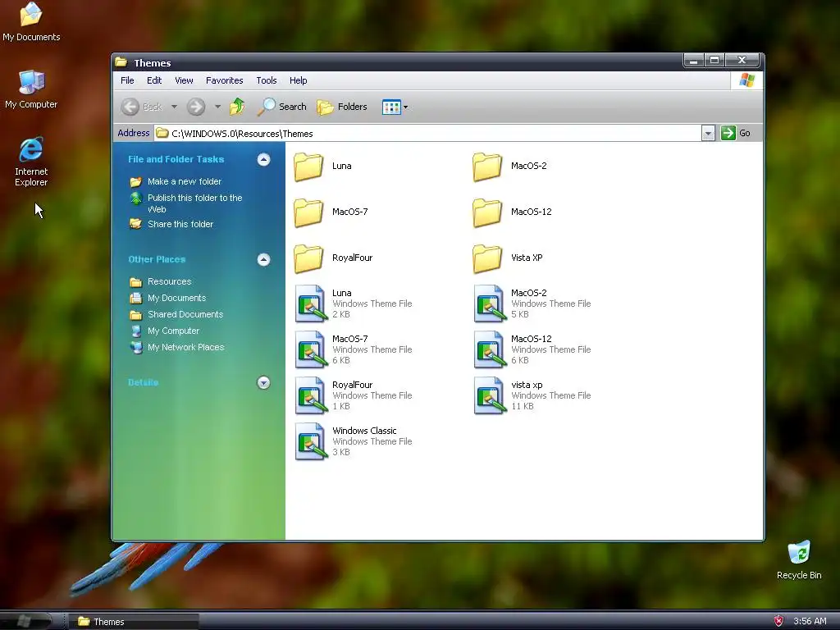
Task: Expand the Address bar dropdown
Action: coord(708,134)
